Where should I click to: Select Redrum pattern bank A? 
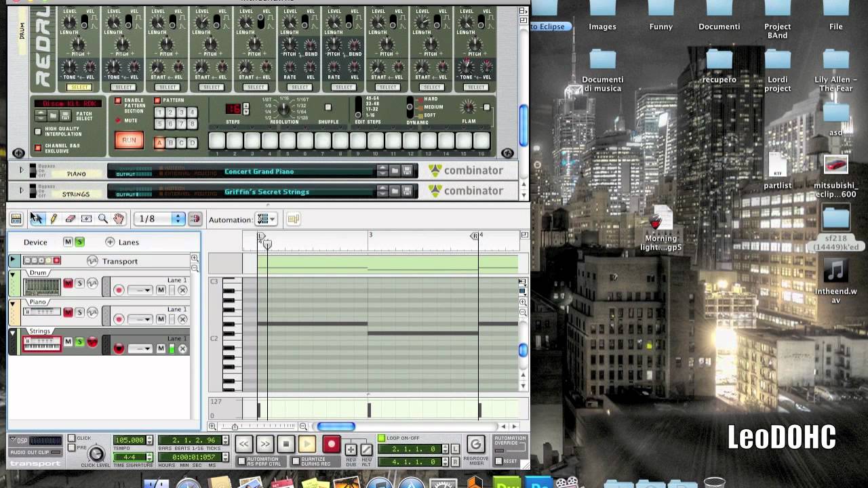click(159, 143)
